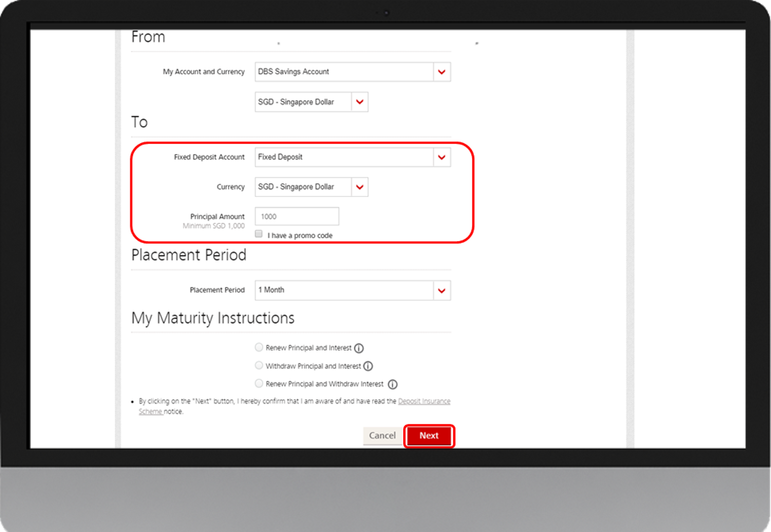Image resolution: width=771 pixels, height=532 pixels.
Task: Tick the 'I have a promo code' checkbox
Action: coord(259,234)
